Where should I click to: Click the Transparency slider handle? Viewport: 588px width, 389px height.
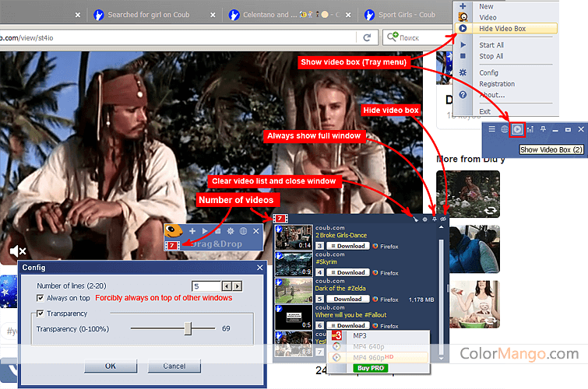click(x=188, y=328)
